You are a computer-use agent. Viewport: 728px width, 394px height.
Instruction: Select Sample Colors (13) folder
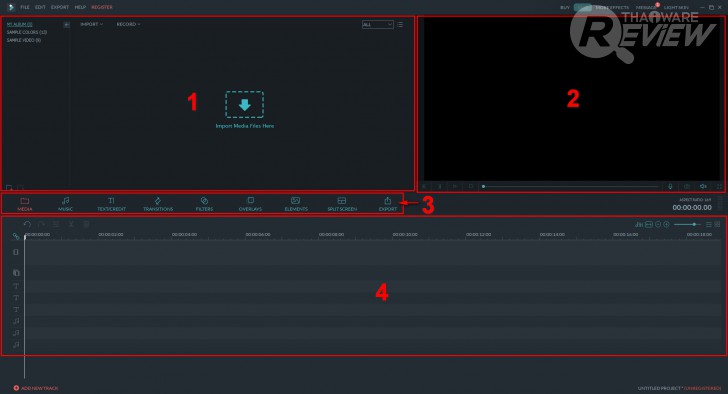[26, 32]
